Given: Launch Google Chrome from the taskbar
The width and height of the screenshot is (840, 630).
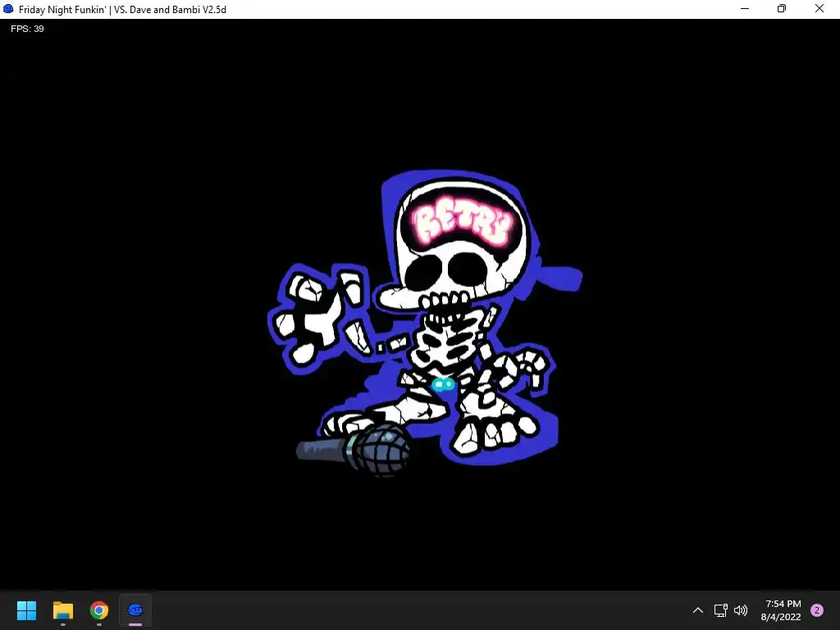Looking at the screenshot, I should click(x=99, y=610).
